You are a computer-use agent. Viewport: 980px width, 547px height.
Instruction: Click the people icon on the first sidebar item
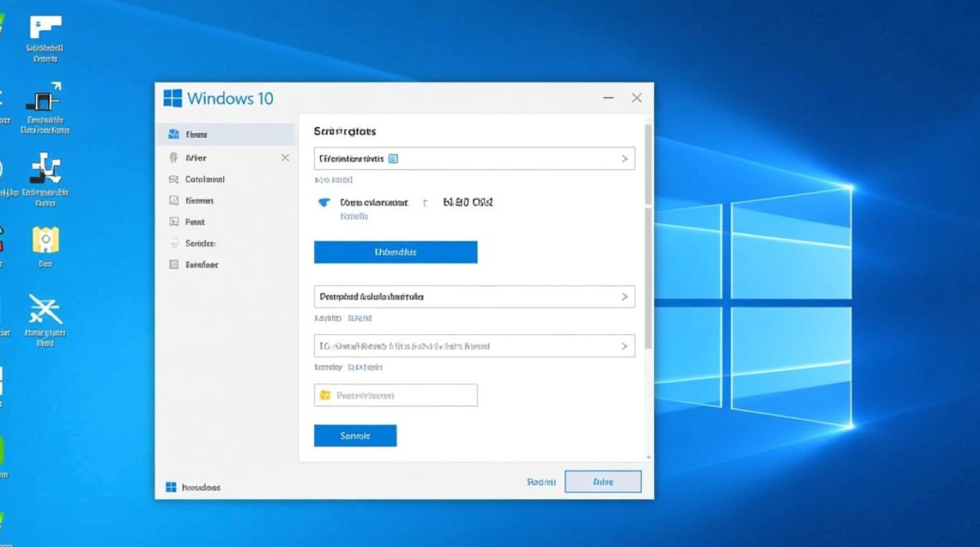174,134
